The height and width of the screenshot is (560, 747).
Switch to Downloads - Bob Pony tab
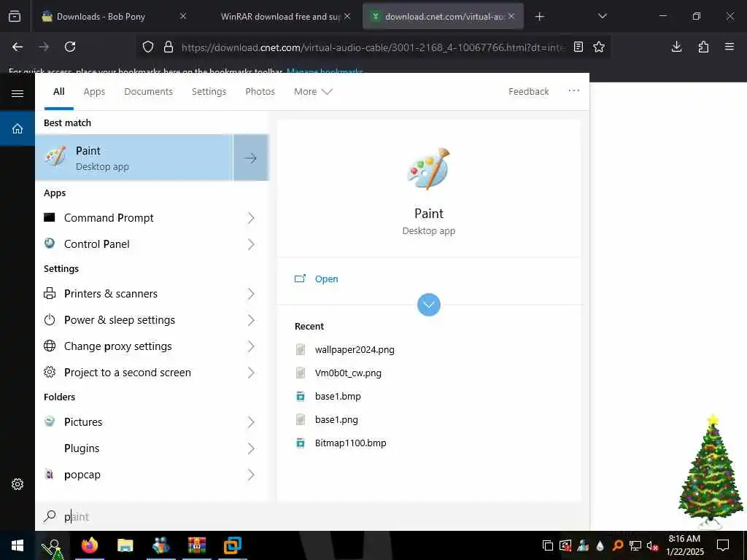pyautogui.click(x=101, y=16)
